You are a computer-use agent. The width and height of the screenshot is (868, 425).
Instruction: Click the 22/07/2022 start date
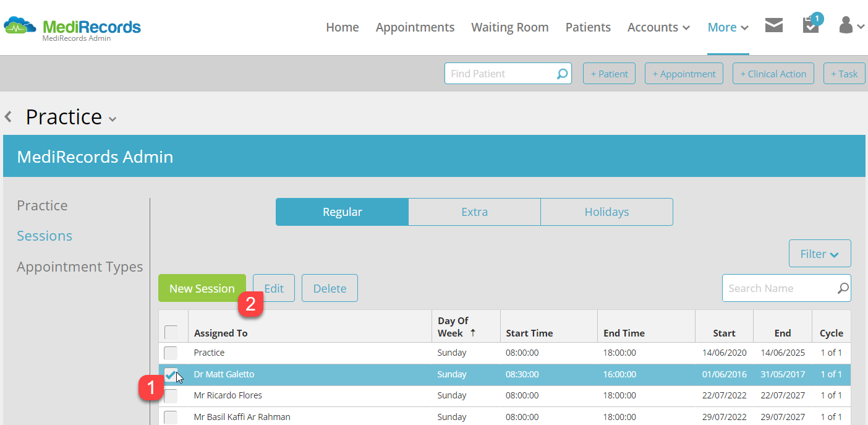[x=724, y=395]
